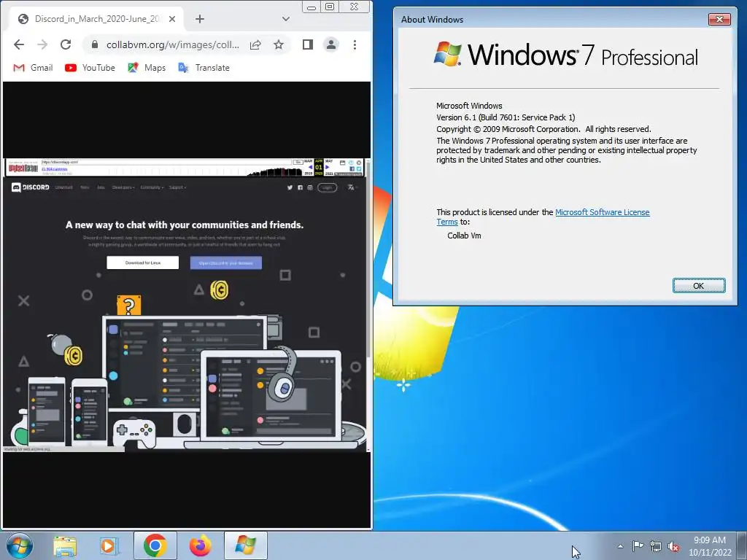Click Discord Login pill button
The width and height of the screenshot is (747, 560).
point(328,187)
